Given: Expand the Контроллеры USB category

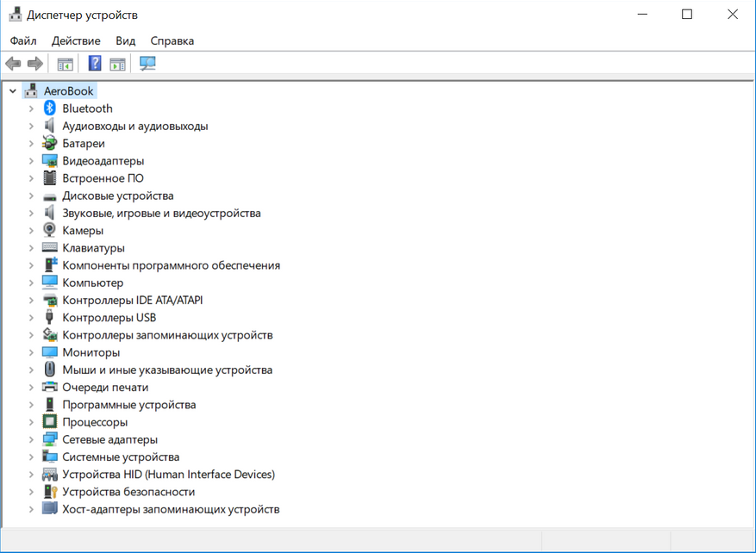Looking at the screenshot, I should pyautogui.click(x=31, y=318).
